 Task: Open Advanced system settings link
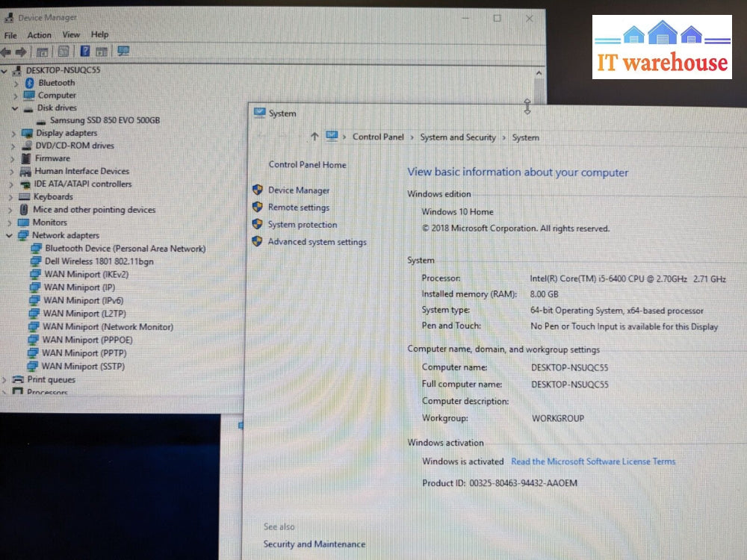click(x=317, y=242)
